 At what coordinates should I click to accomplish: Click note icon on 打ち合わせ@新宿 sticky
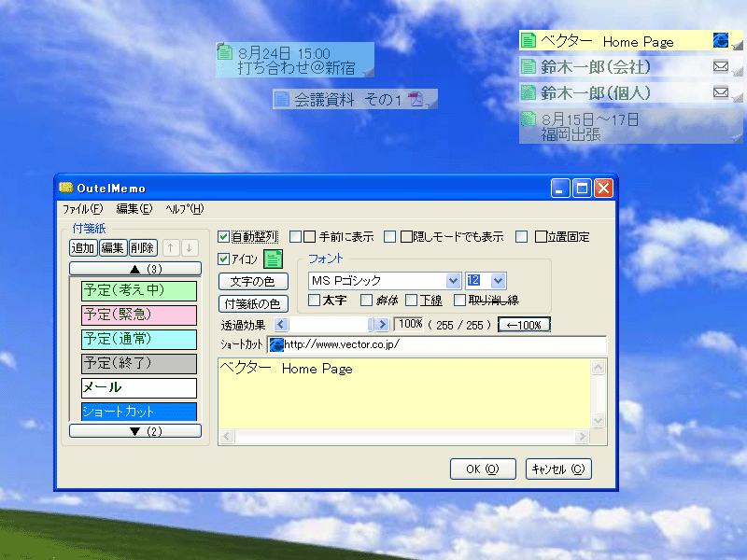224,52
